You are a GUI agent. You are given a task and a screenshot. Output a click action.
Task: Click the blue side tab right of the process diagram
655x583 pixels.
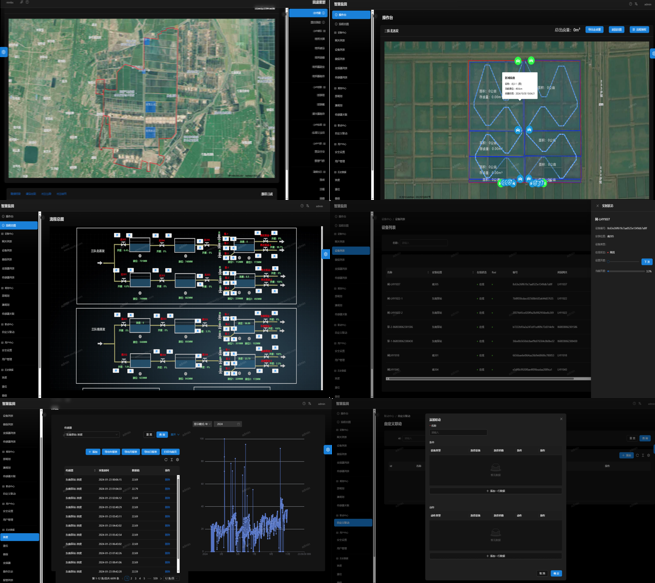click(325, 254)
